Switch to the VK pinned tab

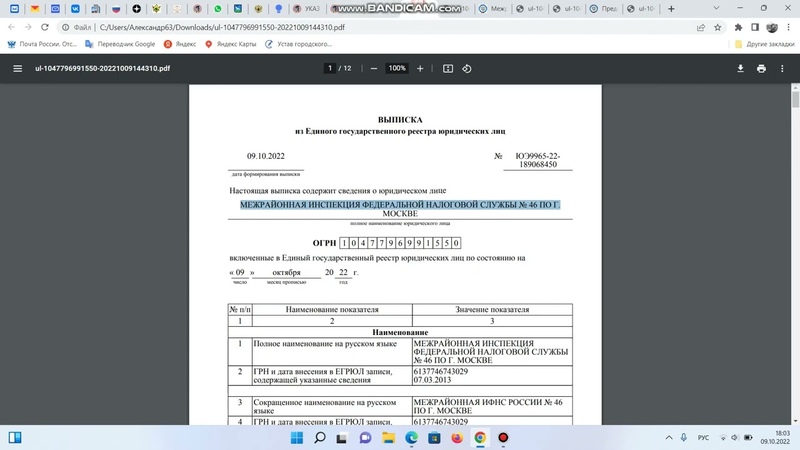(75, 9)
